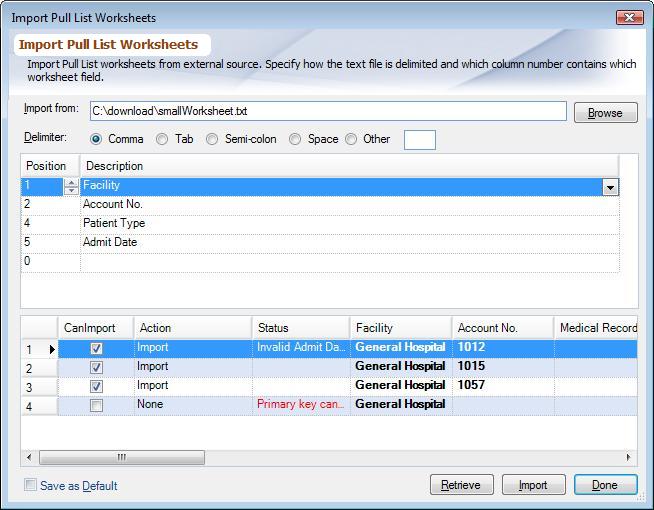Image resolution: width=654 pixels, height=510 pixels.
Task: Click the Primary key can... status cell
Action: [301, 404]
